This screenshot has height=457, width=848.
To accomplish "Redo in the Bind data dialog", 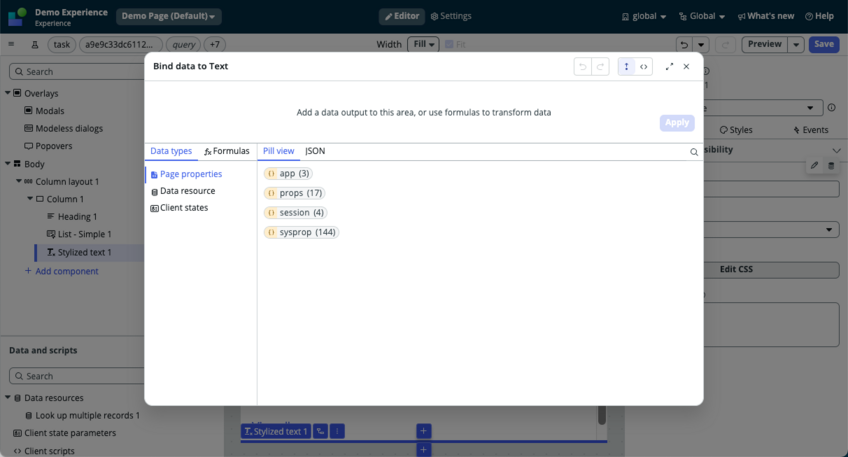I will coord(600,67).
